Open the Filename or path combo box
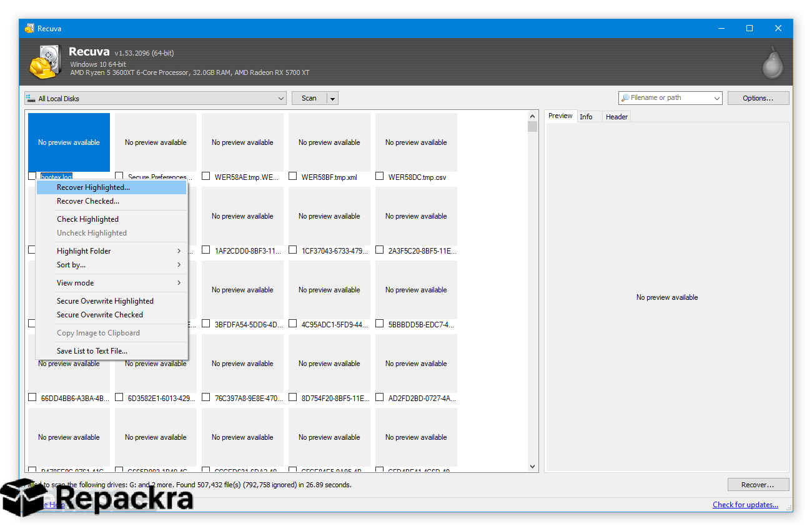The image size is (812, 531). pos(670,98)
